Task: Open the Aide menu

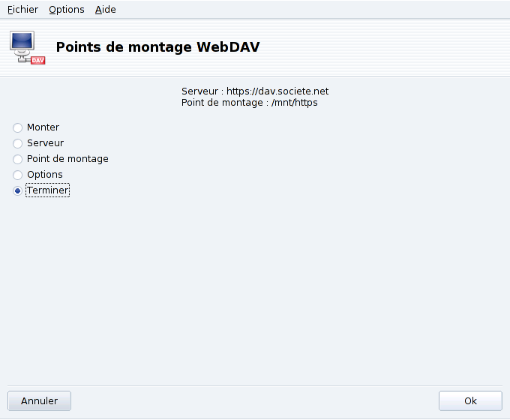Action: (x=106, y=10)
